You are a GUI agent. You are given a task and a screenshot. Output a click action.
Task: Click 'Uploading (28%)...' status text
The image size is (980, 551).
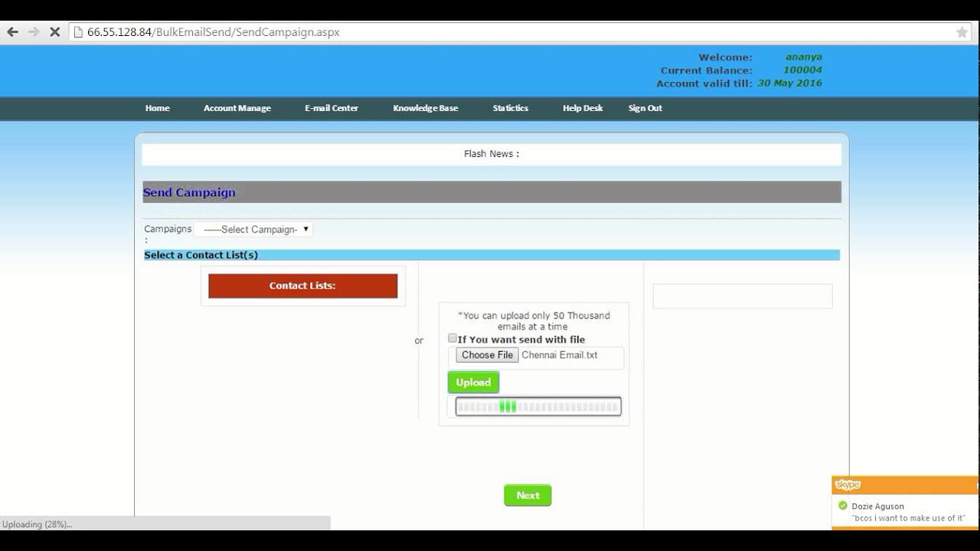coord(37,524)
